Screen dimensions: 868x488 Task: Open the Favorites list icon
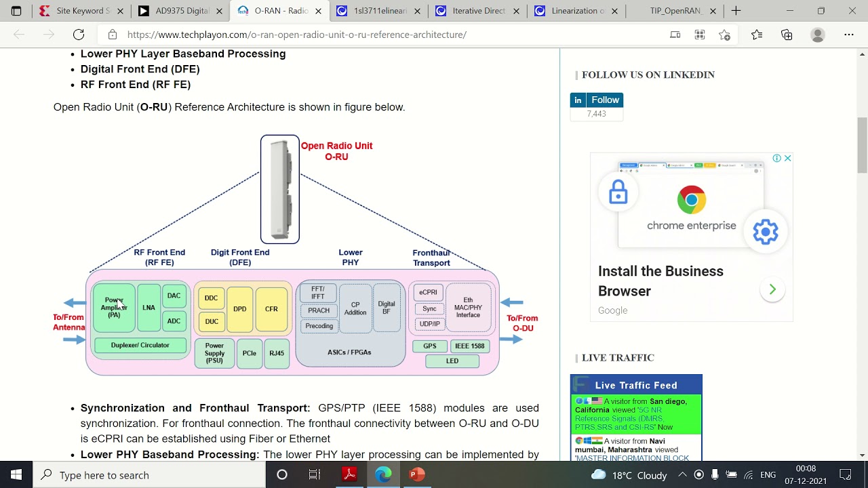(x=757, y=35)
